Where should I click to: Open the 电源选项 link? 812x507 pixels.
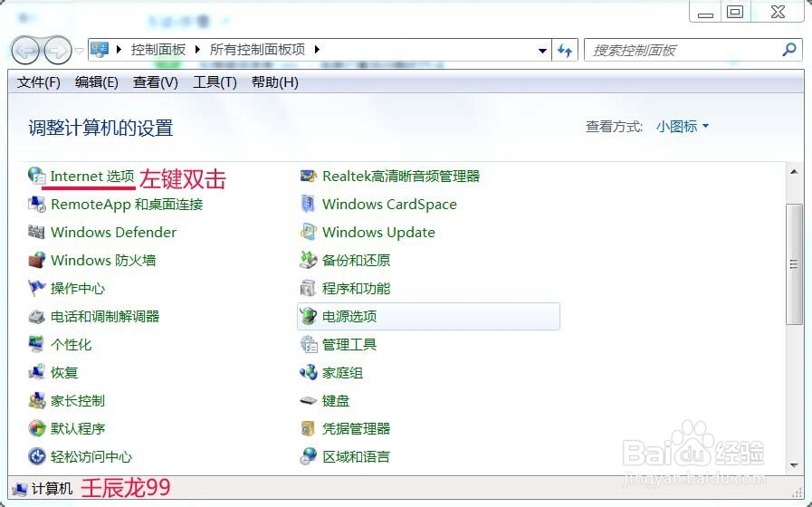click(x=349, y=316)
